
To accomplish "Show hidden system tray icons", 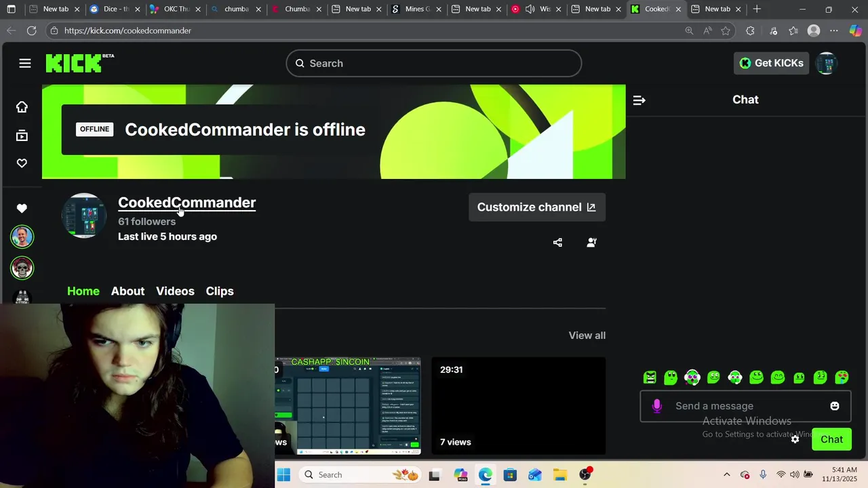I will [727, 474].
